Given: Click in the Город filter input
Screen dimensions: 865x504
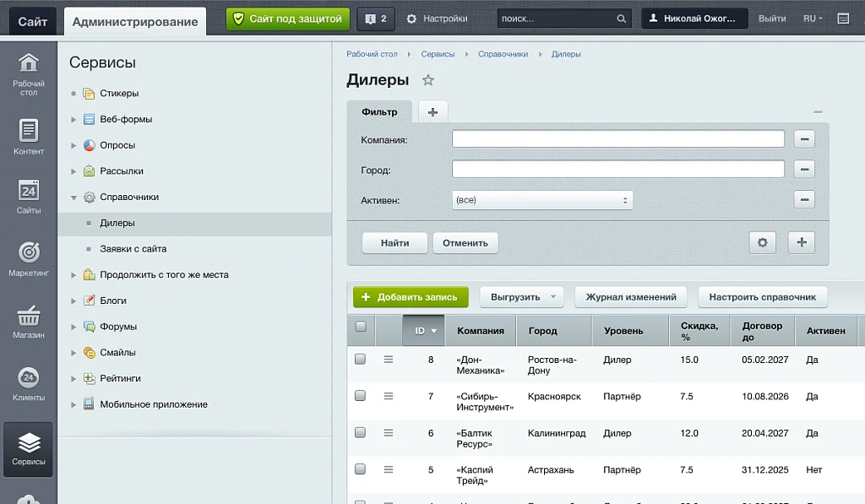Looking at the screenshot, I should coord(617,170).
